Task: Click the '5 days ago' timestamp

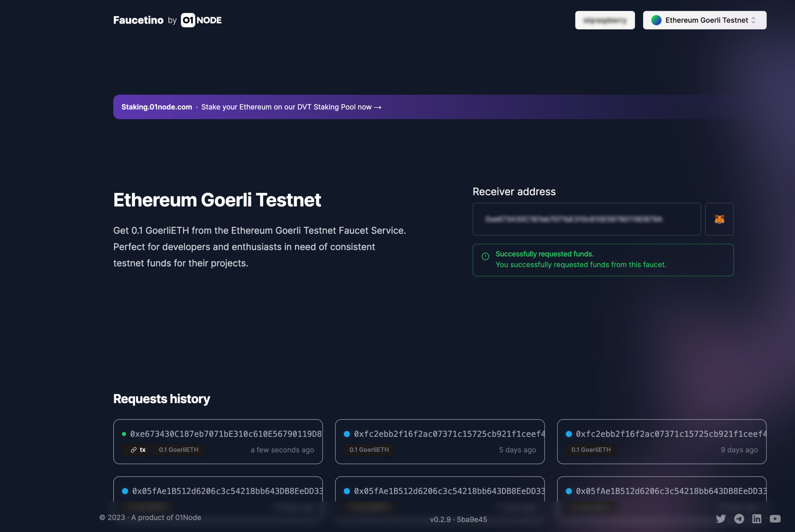Action: click(x=517, y=450)
